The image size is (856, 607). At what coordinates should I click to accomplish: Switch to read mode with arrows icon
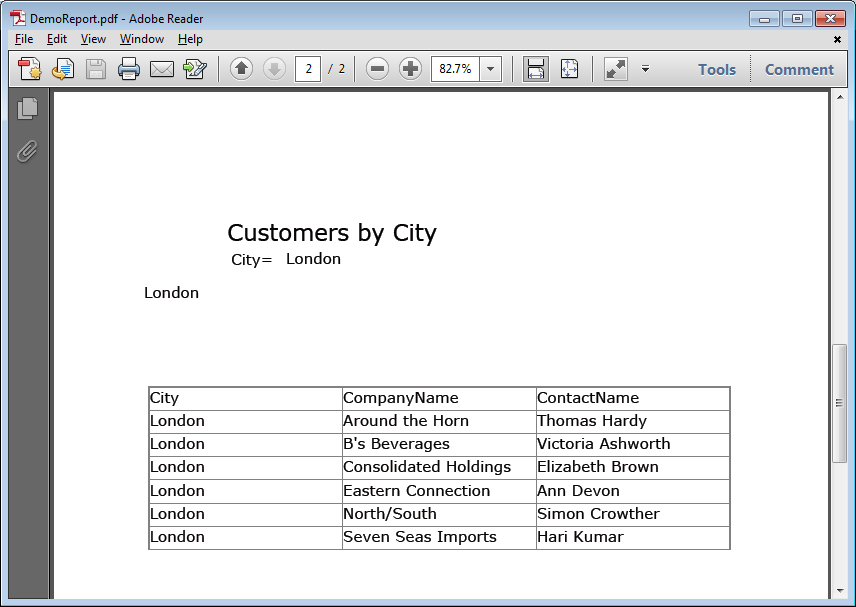click(x=616, y=69)
